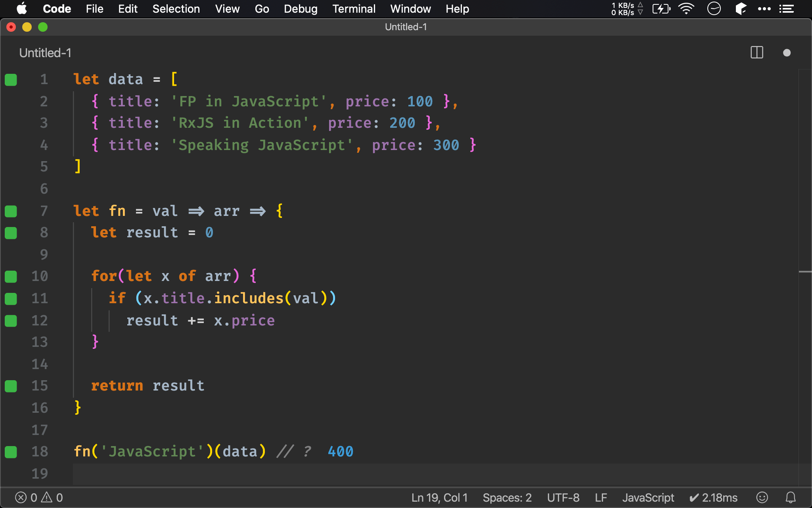Toggle the green breakpoint on line 10
The width and height of the screenshot is (812, 508).
tap(11, 276)
